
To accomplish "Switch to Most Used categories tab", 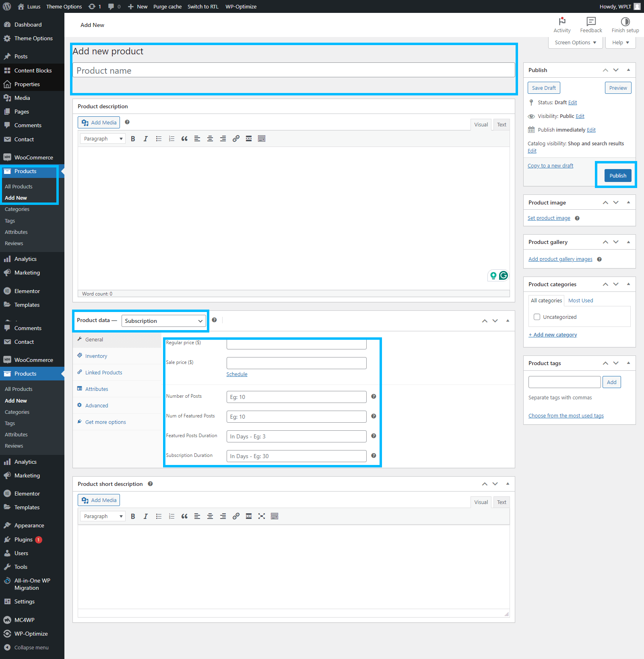I will (x=580, y=301).
